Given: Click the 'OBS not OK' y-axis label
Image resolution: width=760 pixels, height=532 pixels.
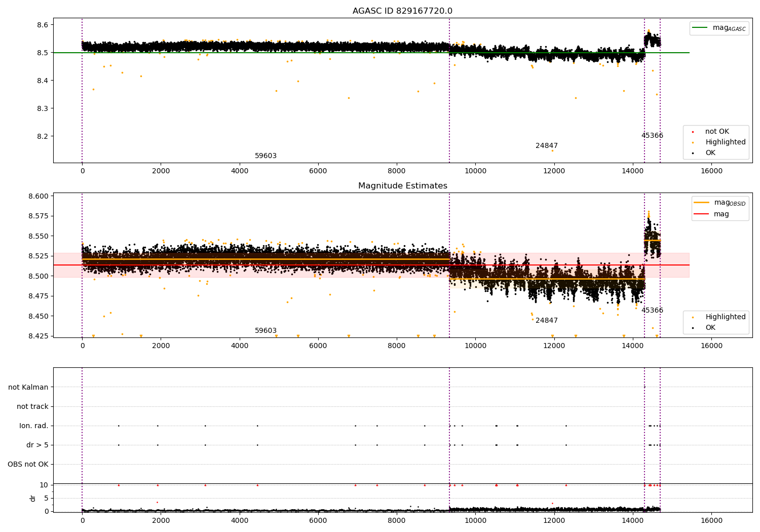Looking at the screenshot, I should 28,465.
